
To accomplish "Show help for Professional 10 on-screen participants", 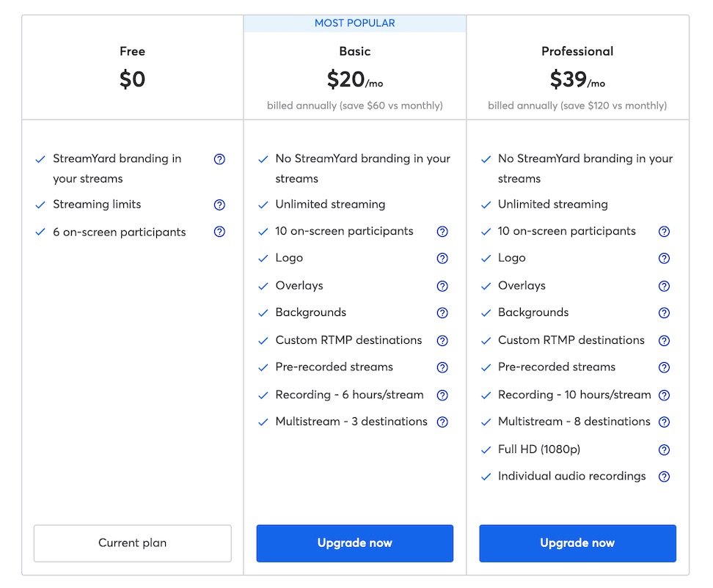I will [x=664, y=231].
